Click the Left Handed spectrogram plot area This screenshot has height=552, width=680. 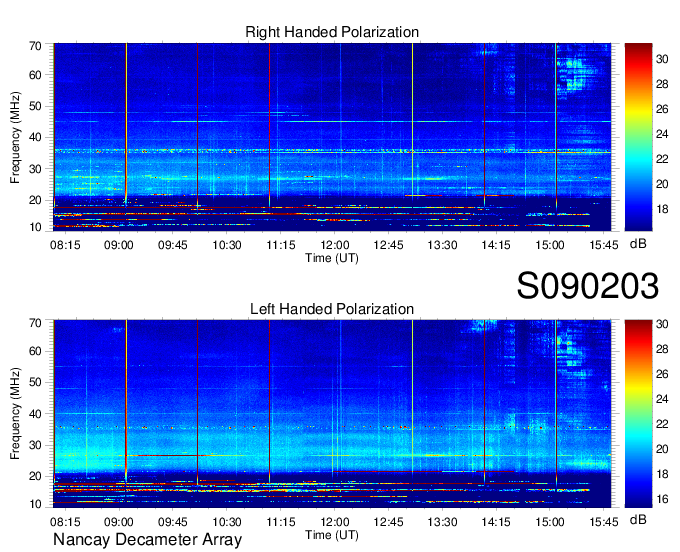[x=332, y=414]
